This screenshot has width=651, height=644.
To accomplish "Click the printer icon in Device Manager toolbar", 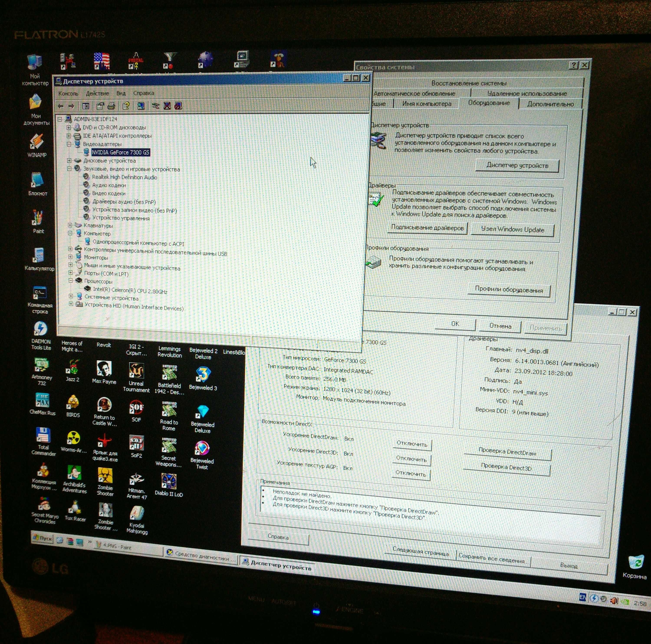I will pyautogui.click(x=111, y=106).
